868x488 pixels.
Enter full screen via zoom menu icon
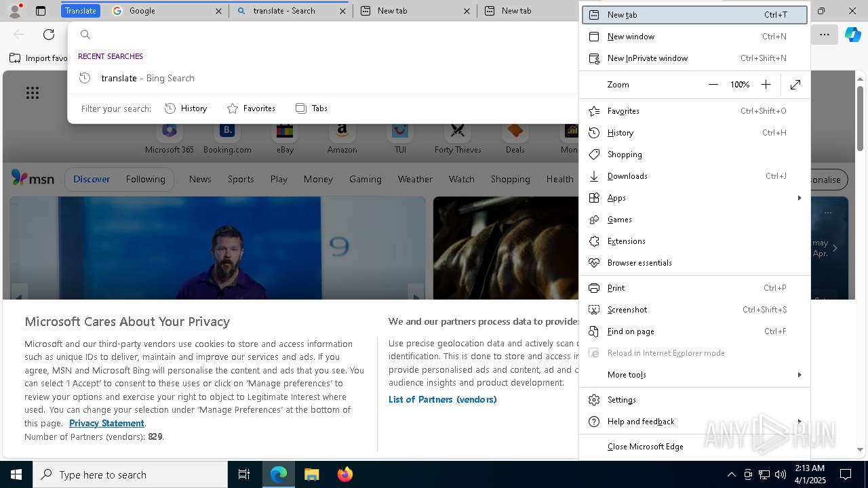click(x=795, y=85)
